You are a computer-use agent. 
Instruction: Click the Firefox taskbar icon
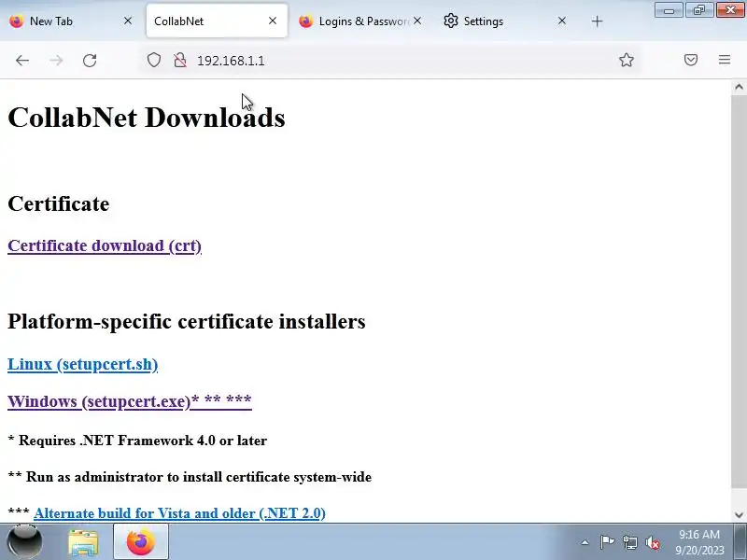(141, 542)
